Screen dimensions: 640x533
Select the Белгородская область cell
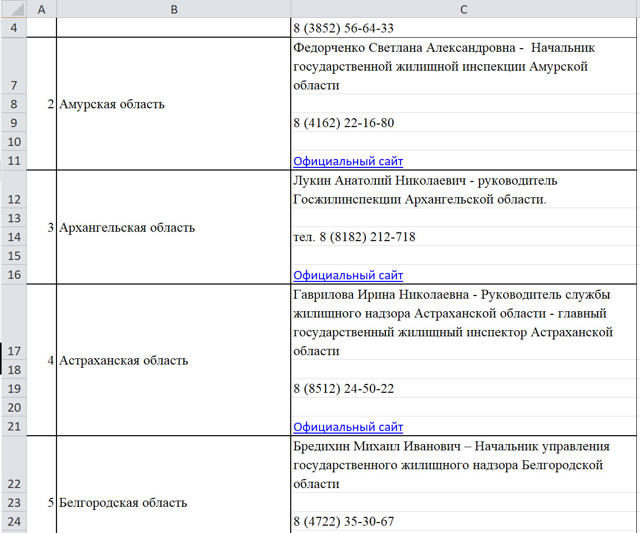[x=173, y=484]
